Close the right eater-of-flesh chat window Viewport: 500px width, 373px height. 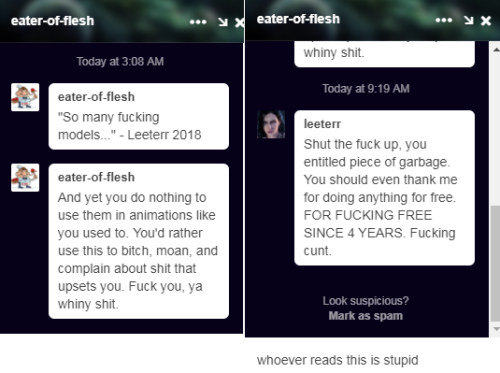[x=486, y=21]
